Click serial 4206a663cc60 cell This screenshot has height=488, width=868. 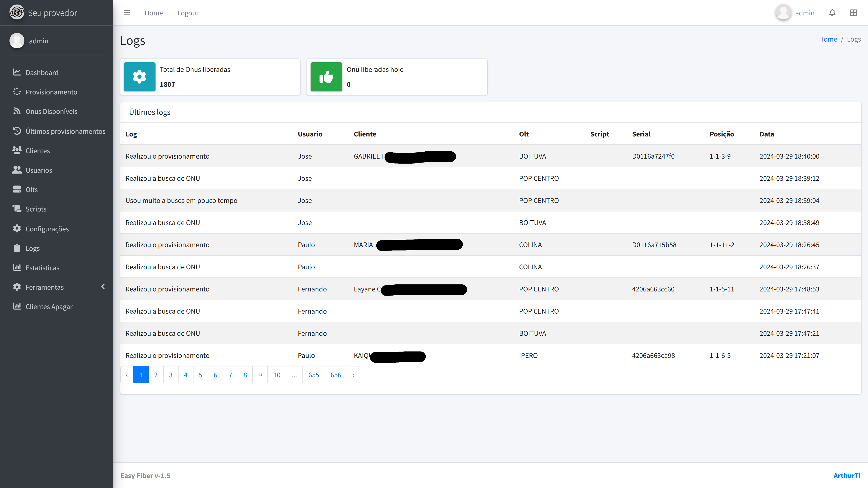click(653, 289)
